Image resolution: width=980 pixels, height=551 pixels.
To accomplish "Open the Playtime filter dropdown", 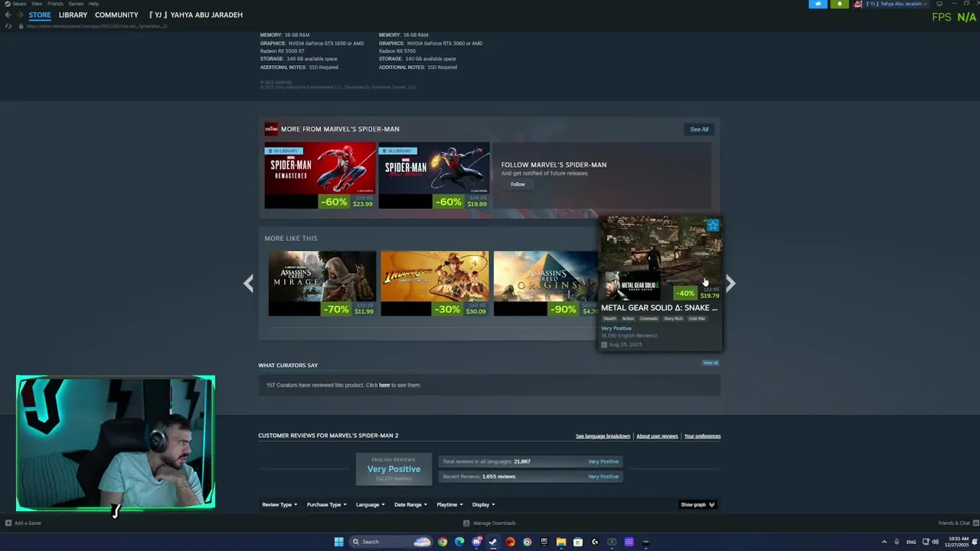I will (x=449, y=504).
